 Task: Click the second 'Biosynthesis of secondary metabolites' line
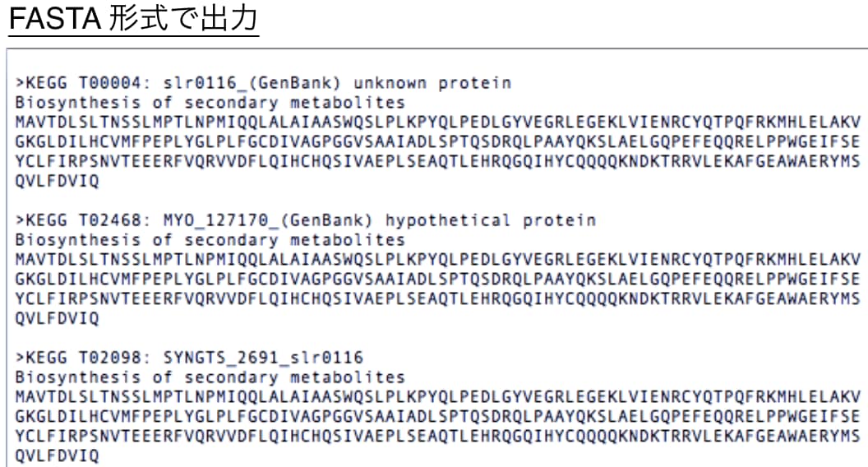click(210, 240)
